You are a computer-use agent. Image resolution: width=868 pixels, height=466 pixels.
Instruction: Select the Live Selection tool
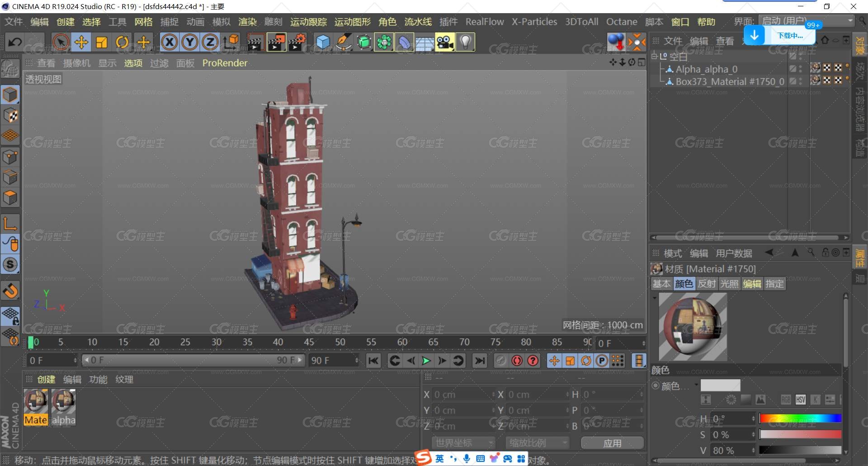pyautogui.click(x=61, y=42)
